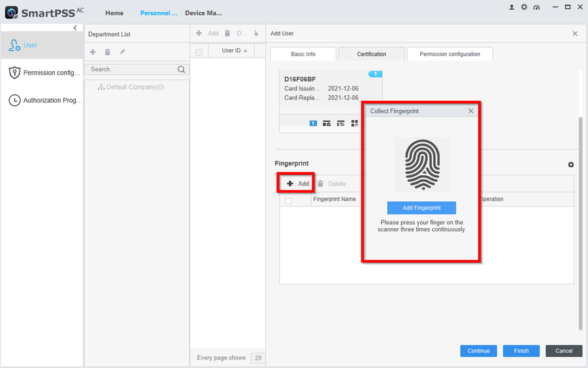Click the search magnifier in Department List
Screen dimensions: 588x368
181,69
